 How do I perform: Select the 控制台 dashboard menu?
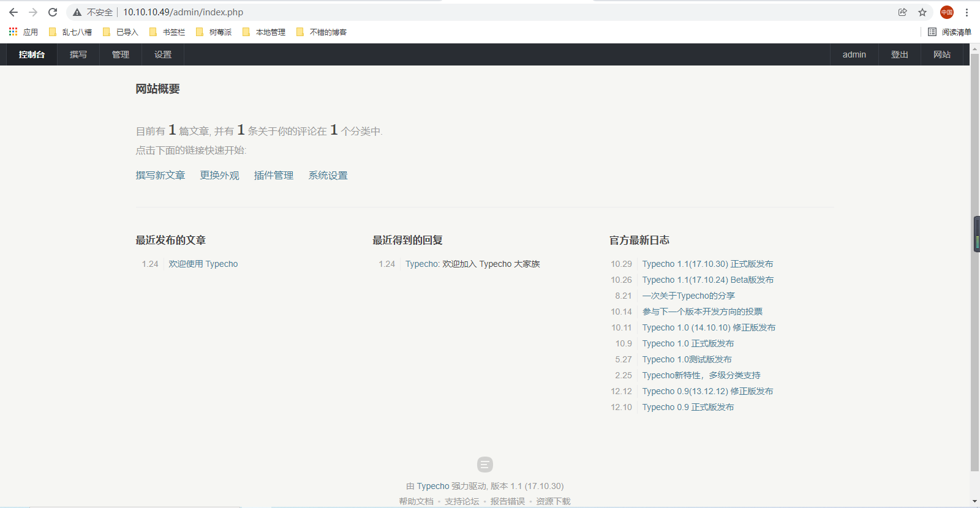pos(32,54)
